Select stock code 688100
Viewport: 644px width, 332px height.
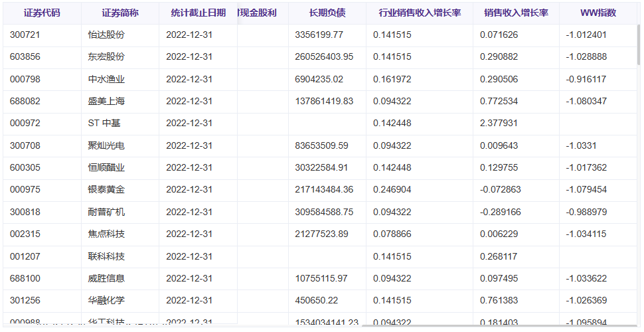click(25, 278)
